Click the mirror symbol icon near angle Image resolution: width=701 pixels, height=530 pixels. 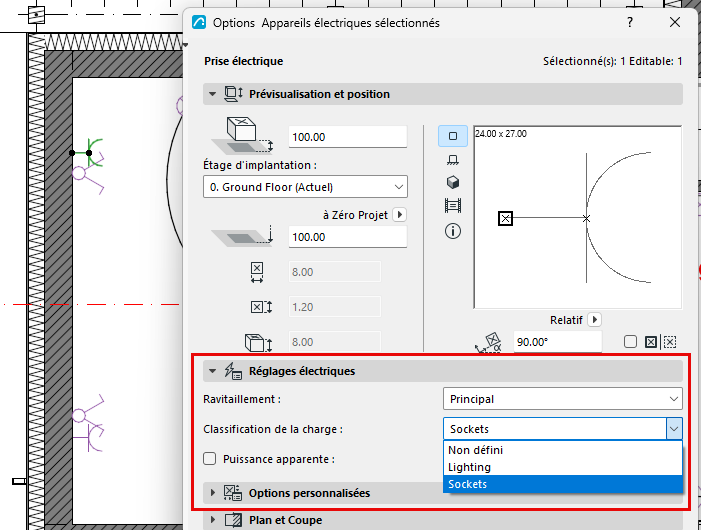[651, 342]
